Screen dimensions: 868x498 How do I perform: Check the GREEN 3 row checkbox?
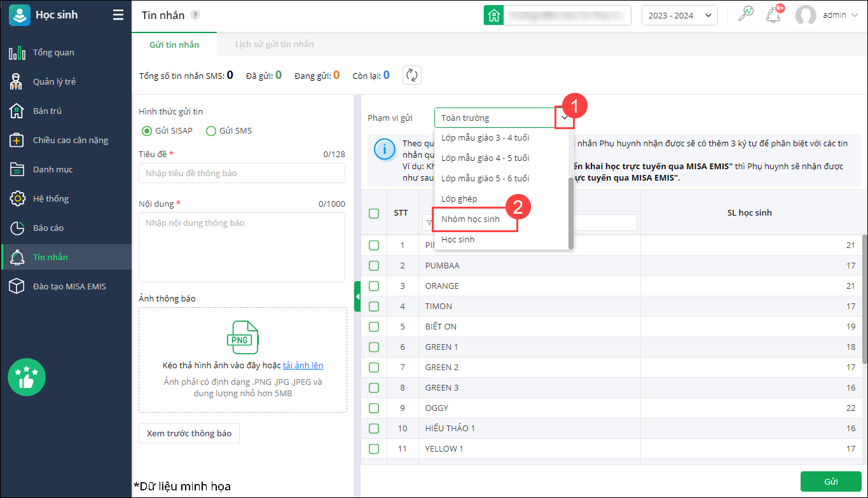[374, 387]
